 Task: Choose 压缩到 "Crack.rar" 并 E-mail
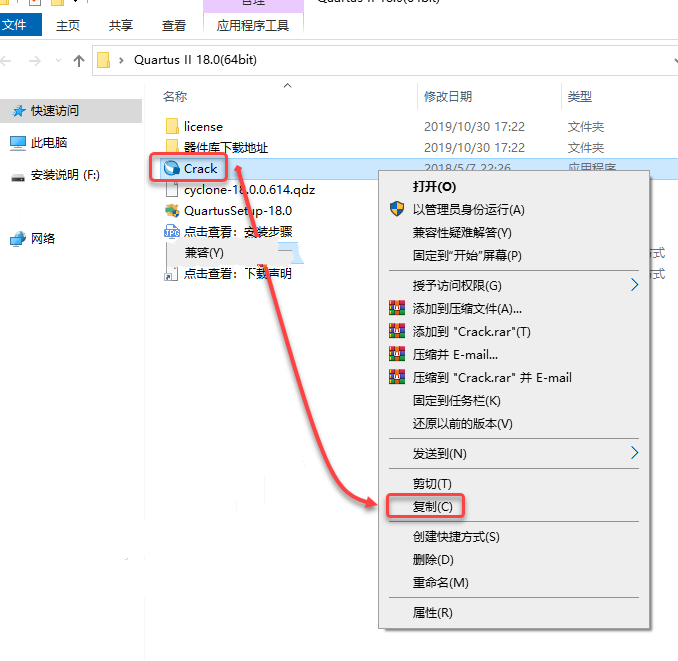492,377
